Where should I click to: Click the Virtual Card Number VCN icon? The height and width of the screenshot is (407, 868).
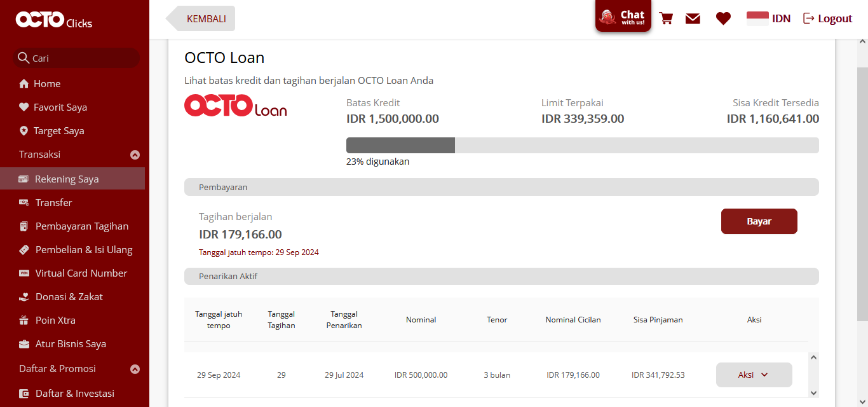[24, 273]
